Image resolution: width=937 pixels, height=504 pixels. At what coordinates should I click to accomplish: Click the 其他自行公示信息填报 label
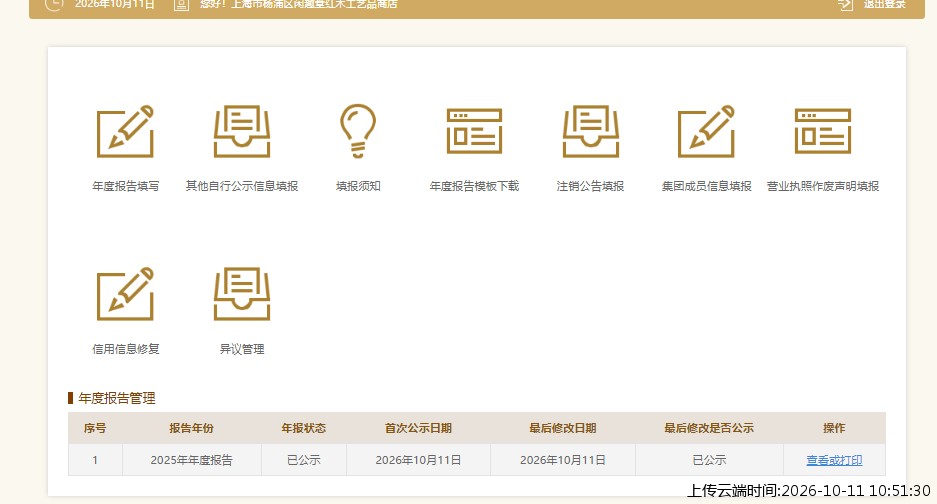242,186
